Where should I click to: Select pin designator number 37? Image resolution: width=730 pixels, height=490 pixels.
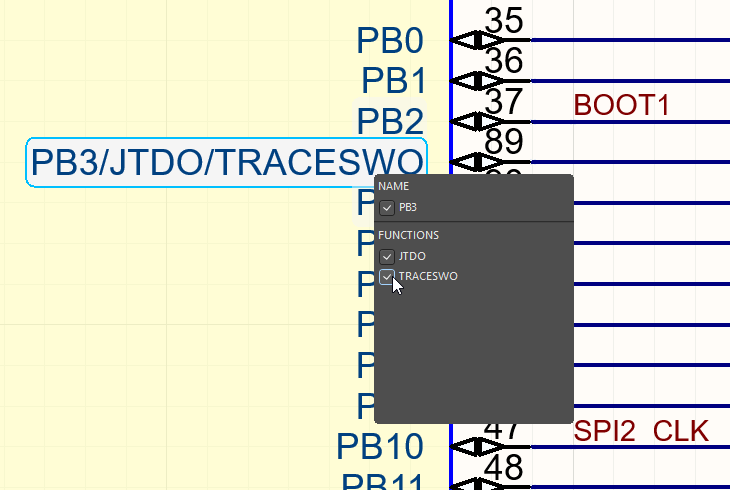point(503,102)
